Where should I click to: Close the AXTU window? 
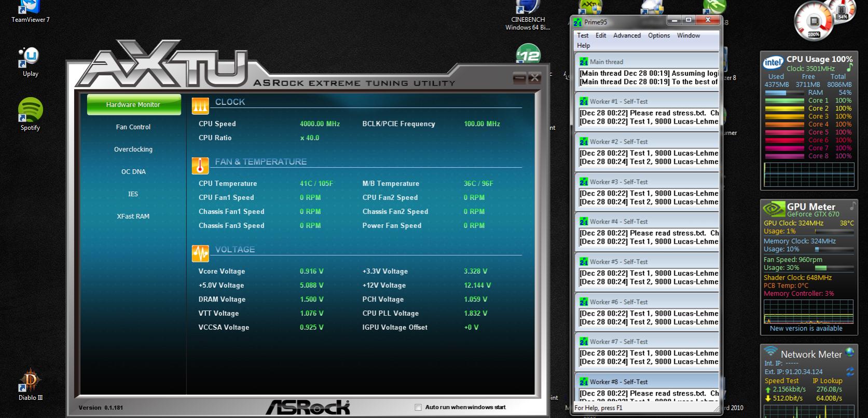point(534,78)
